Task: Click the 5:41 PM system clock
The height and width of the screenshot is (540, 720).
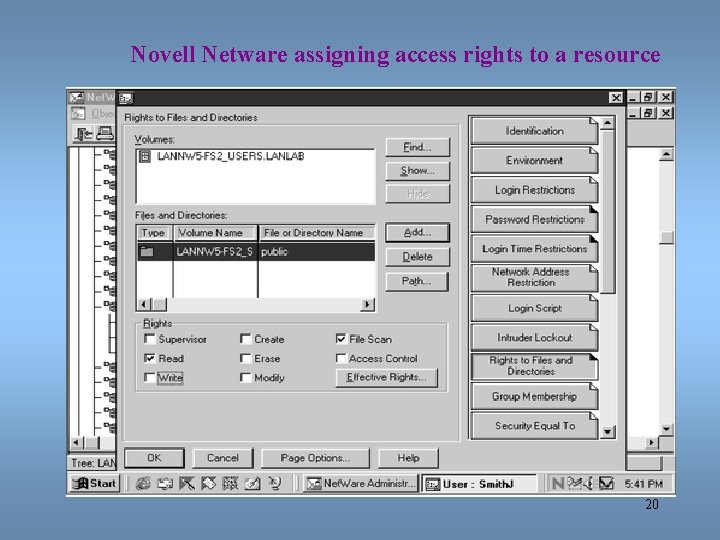Action: pyautogui.click(x=644, y=484)
